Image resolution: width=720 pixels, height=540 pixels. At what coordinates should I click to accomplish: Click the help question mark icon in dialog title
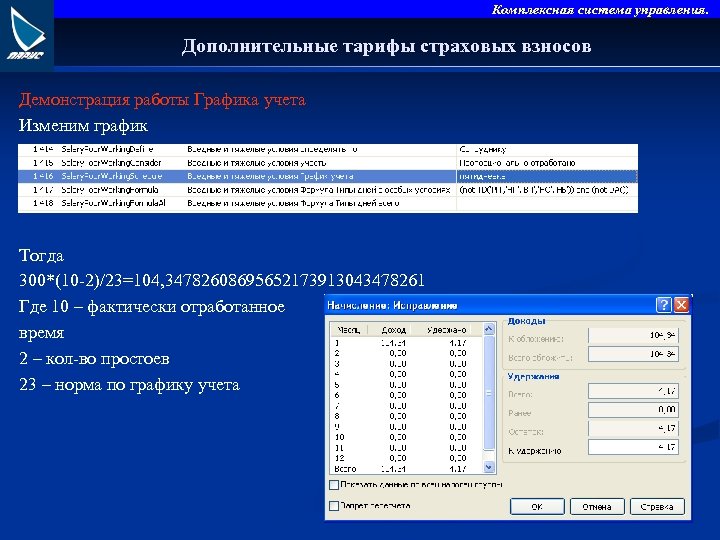664,305
